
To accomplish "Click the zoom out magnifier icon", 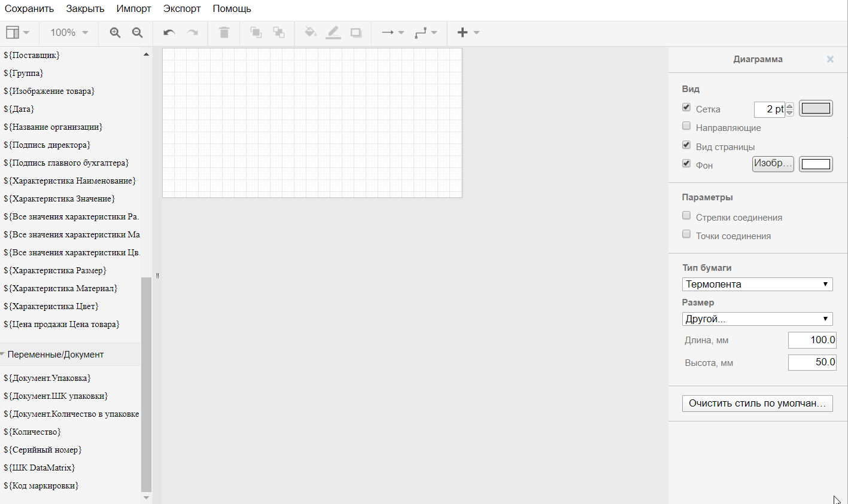I will [138, 33].
